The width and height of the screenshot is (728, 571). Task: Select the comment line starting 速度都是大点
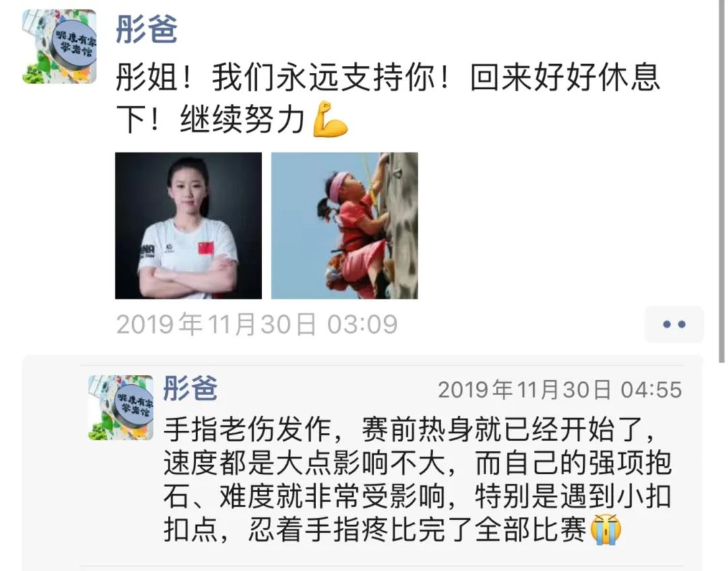(417, 463)
